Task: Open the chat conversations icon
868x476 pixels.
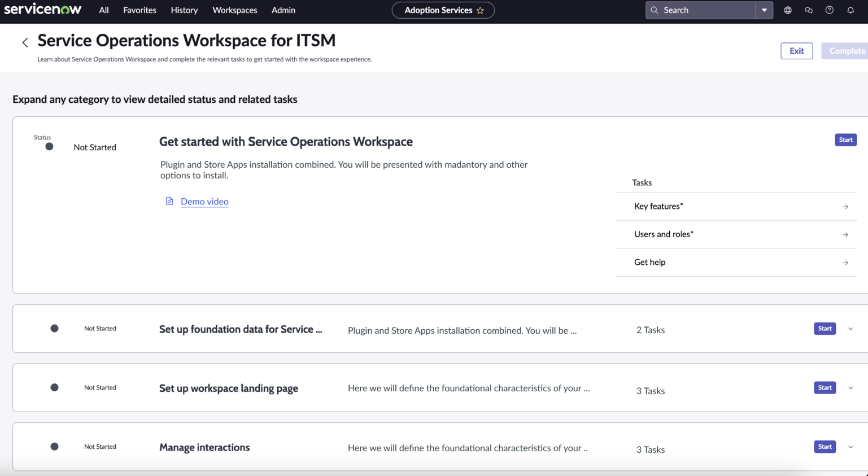Action: [x=809, y=10]
